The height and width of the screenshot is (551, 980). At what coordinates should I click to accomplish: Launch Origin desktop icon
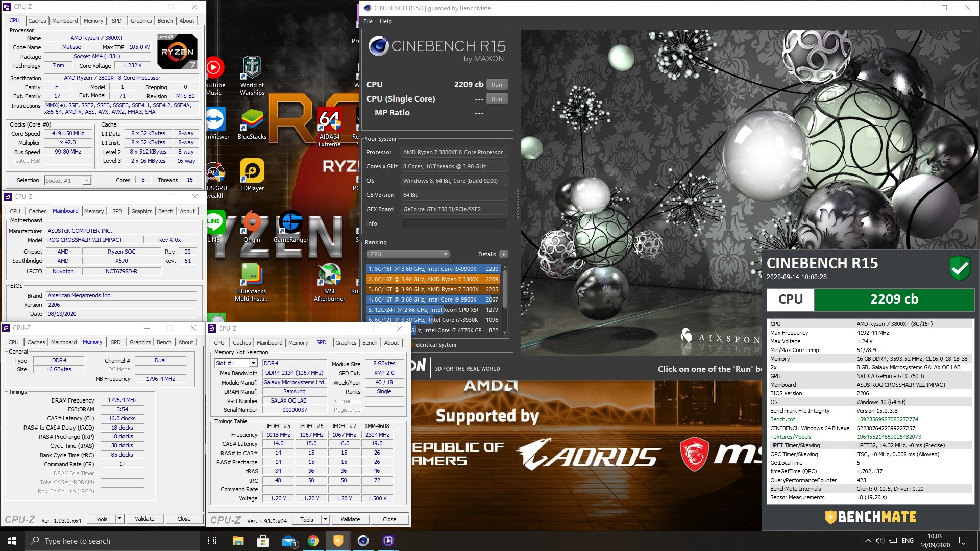click(x=252, y=227)
